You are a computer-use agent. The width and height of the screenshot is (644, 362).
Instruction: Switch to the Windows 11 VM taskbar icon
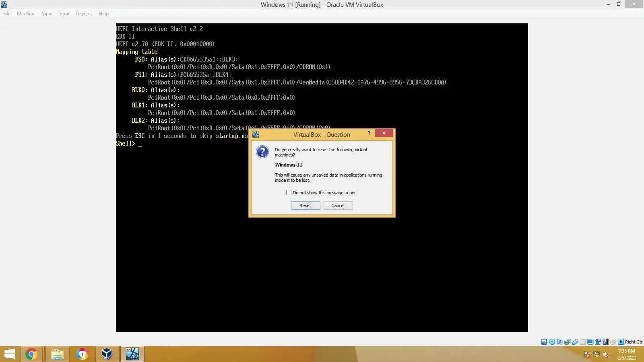point(132,354)
